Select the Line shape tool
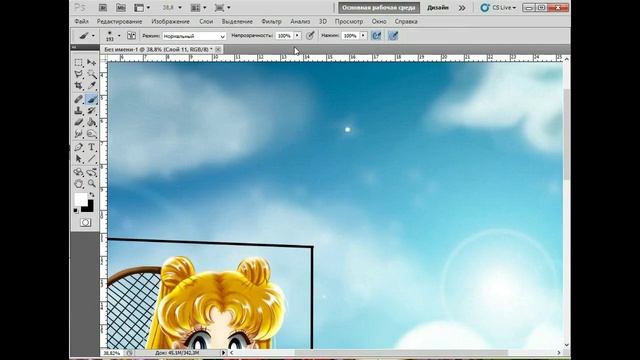Viewport: 640px width, 360px height. click(x=91, y=159)
